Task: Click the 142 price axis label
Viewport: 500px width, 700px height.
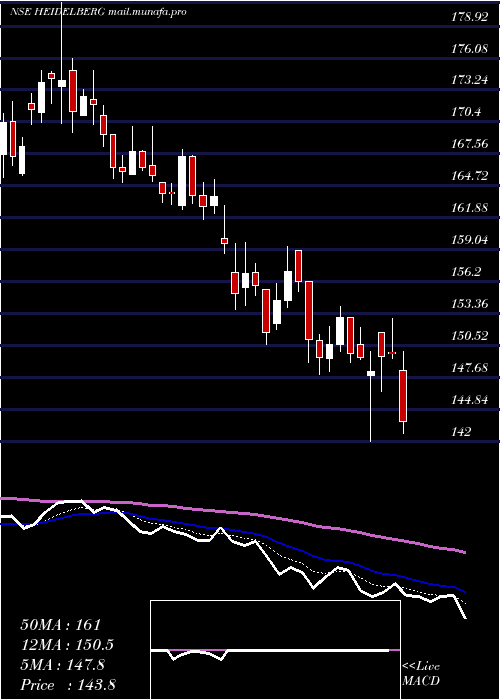Action: click(x=461, y=432)
